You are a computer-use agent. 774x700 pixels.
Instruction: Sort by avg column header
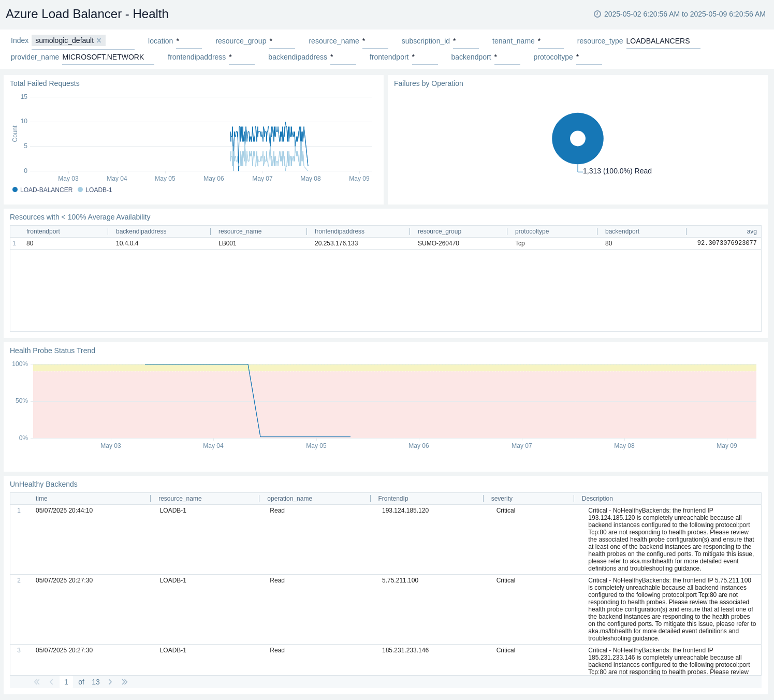(x=752, y=231)
